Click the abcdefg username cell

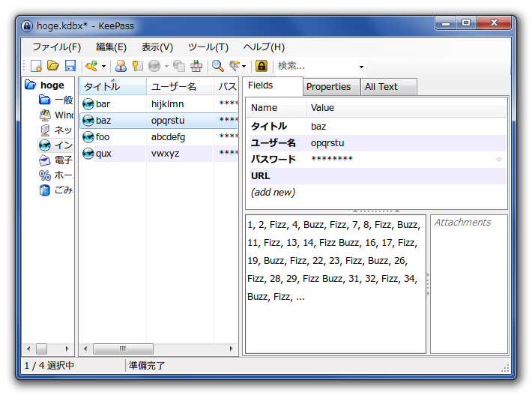pyautogui.click(x=168, y=137)
